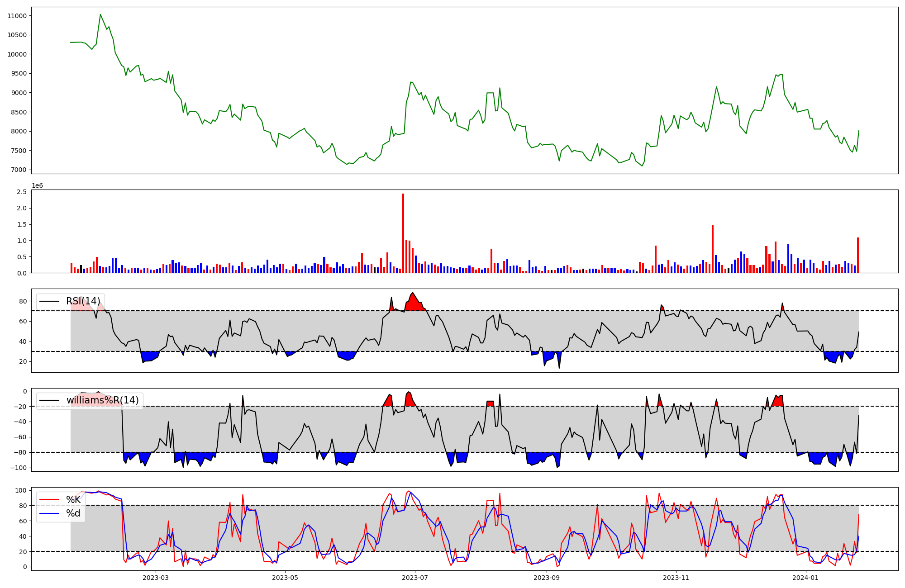
Task: Click the tallest red volume bar
Action: tap(403, 233)
